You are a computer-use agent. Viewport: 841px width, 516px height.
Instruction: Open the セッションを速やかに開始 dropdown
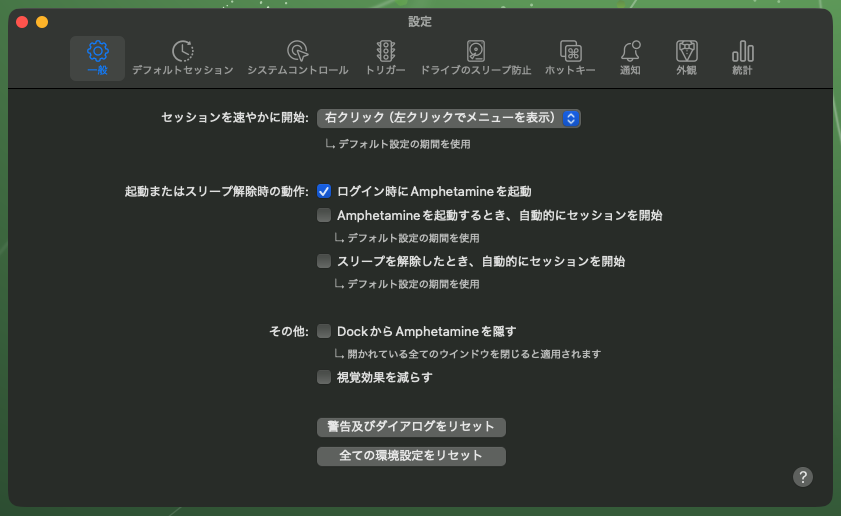[x=448, y=118]
